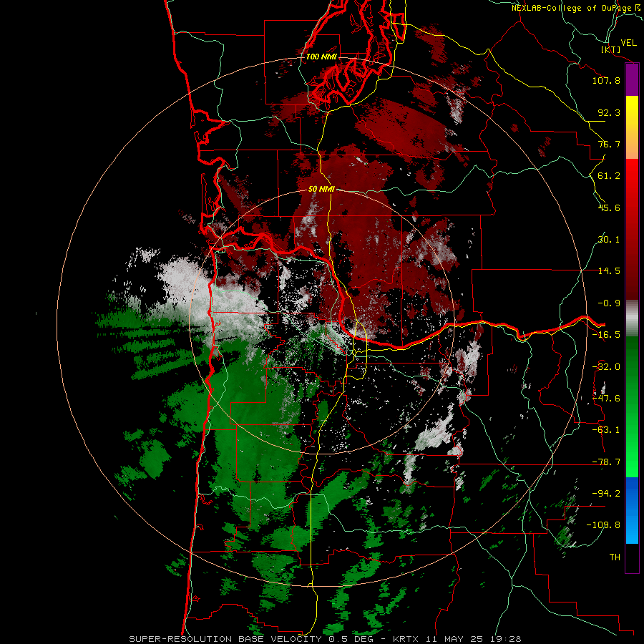Select the 92.3 scale label

click(609, 112)
